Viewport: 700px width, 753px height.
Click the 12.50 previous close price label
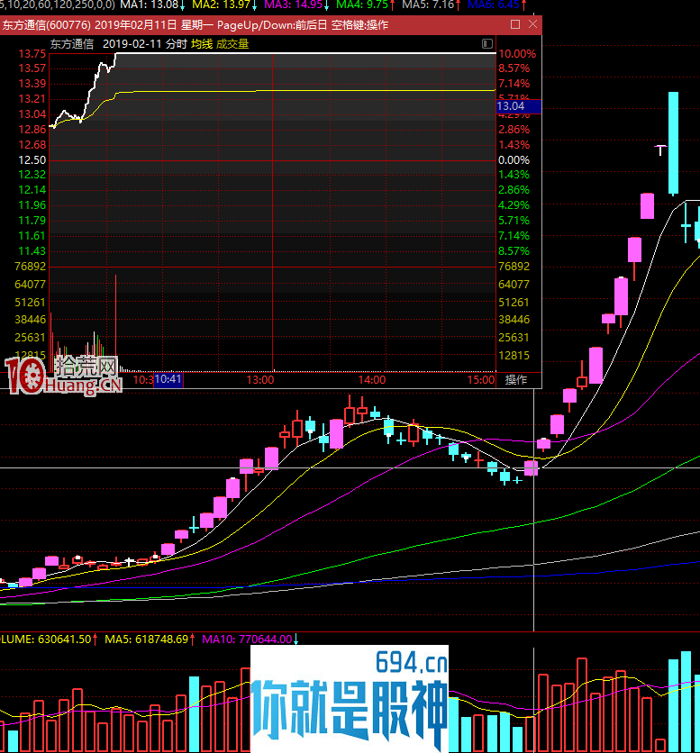[32, 160]
